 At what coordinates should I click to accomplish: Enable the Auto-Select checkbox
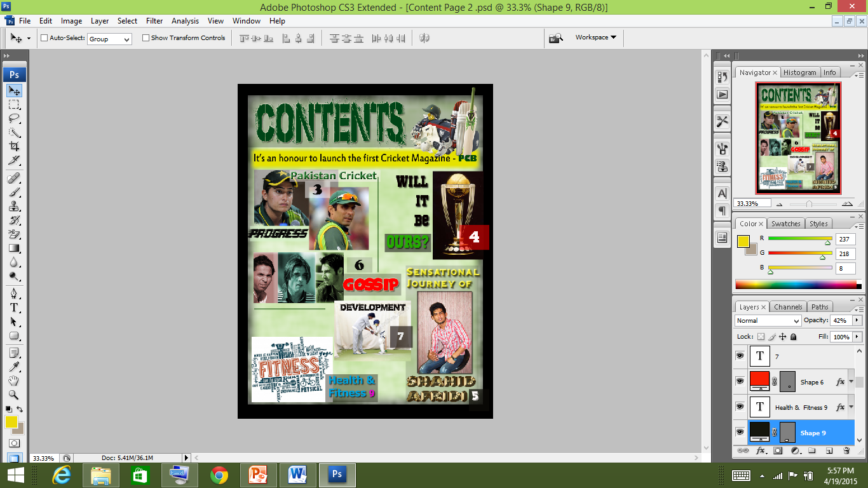(x=44, y=38)
